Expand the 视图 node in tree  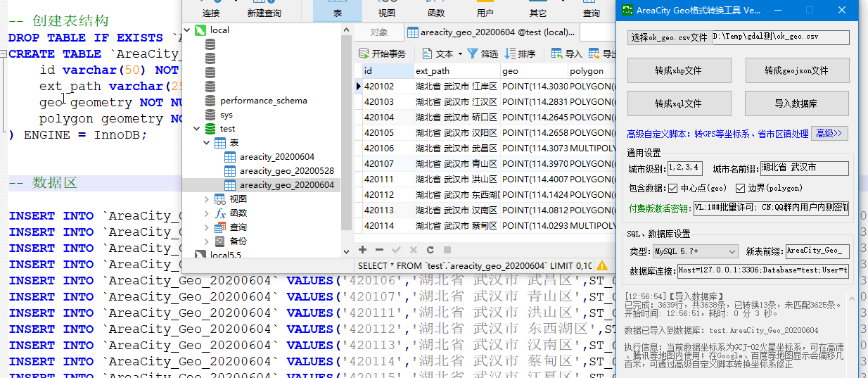pos(206,199)
